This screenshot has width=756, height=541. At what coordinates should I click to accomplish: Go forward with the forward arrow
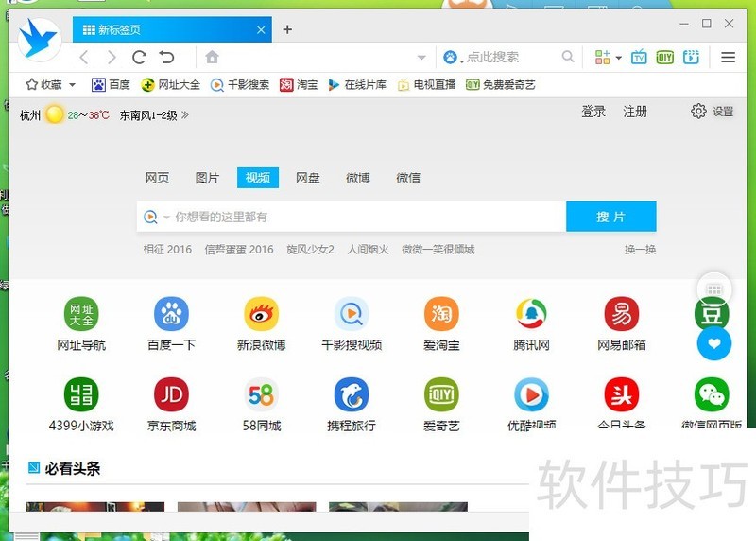(112, 58)
